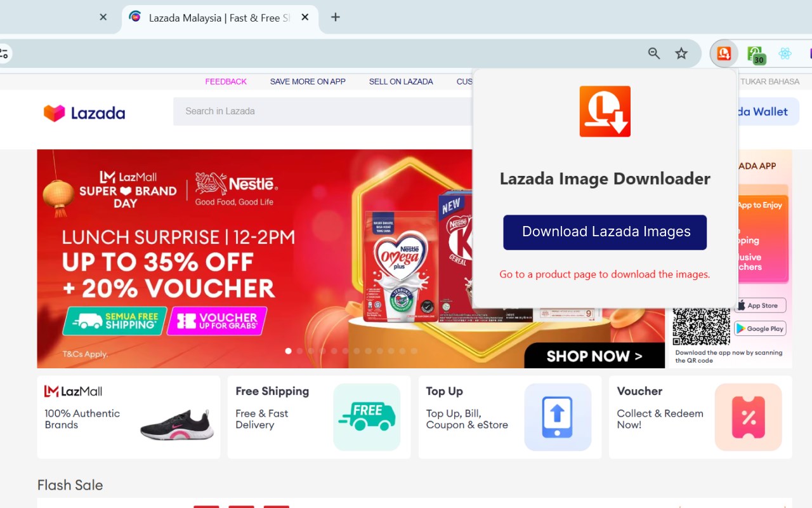Click 'Go to a product page' message text

605,274
